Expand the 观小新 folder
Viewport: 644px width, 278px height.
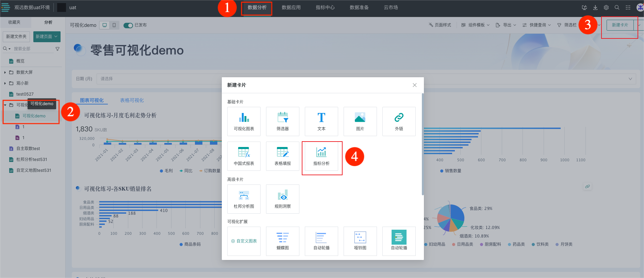coord(5,83)
